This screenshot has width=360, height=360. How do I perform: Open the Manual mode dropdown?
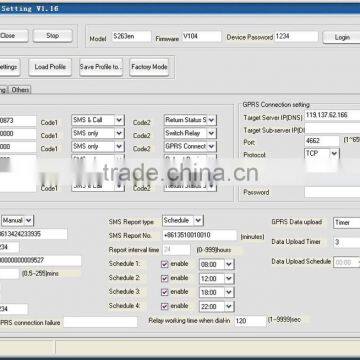pos(17,220)
